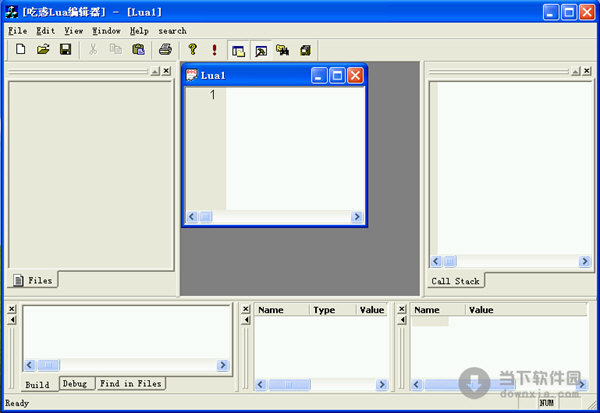Close the rightmost Name Value watch panel
The width and height of the screenshot is (600, 413).
(x=401, y=309)
